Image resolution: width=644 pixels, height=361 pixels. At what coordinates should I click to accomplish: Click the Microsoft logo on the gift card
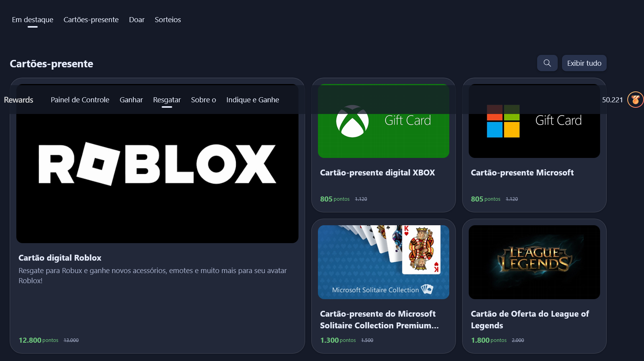tap(503, 121)
